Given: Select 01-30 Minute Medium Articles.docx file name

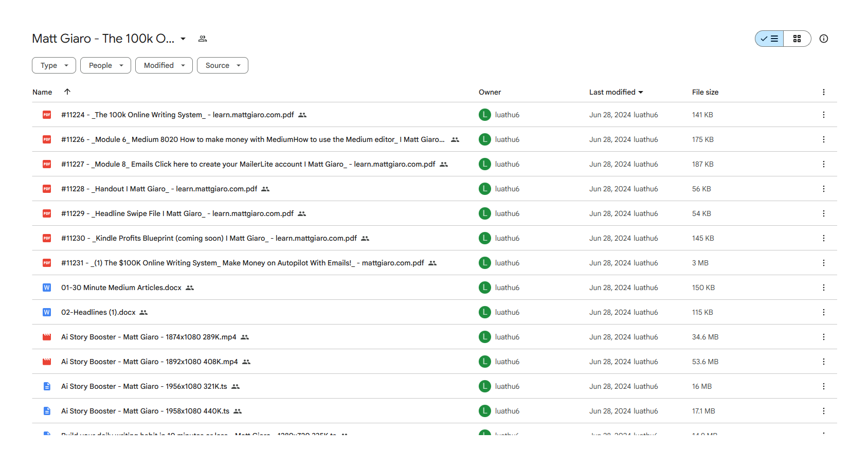Looking at the screenshot, I should (121, 288).
